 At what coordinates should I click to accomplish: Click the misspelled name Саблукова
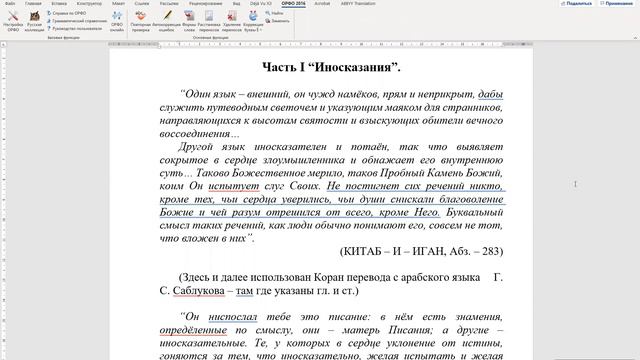(199, 291)
